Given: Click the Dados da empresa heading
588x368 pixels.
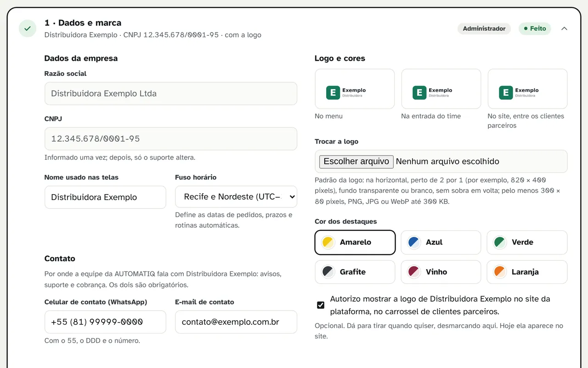Looking at the screenshot, I should click(81, 58).
